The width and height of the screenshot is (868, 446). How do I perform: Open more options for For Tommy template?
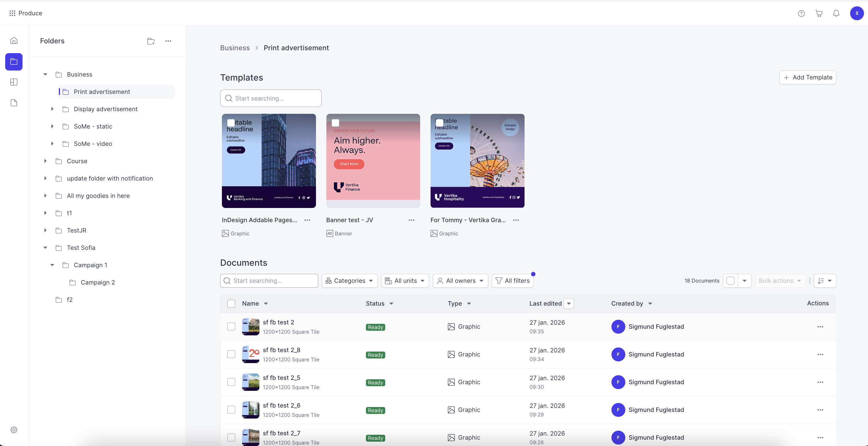(x=516, y=220)
